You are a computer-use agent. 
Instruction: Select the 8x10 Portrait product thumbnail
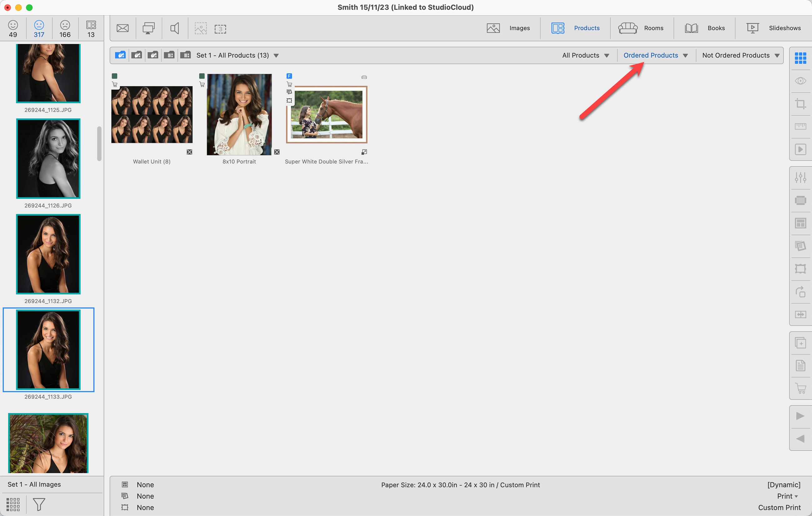click(239, 115)
